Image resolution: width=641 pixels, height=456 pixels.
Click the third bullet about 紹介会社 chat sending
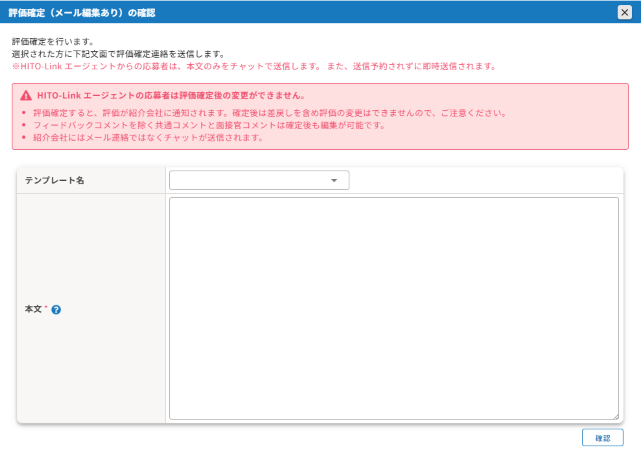[x=147, y=137]
